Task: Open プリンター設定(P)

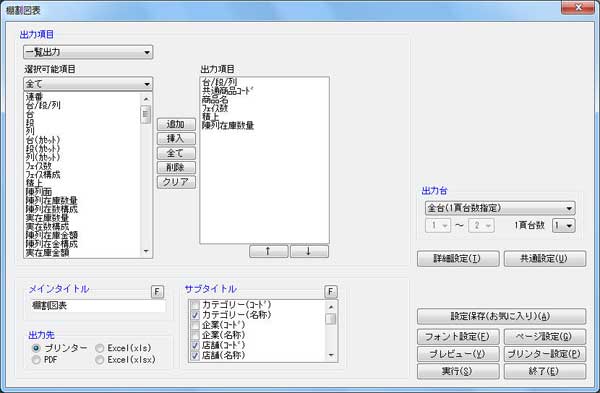Action: tap(545, 354)
